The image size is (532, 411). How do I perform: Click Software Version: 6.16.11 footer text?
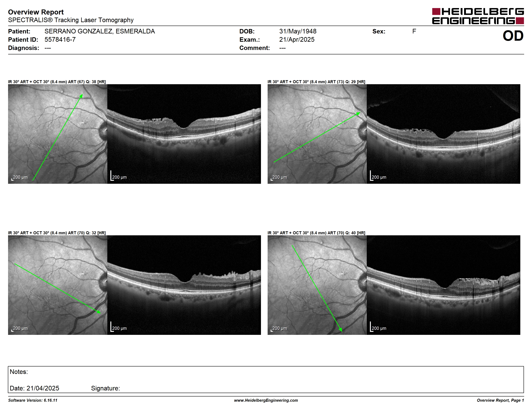click(33, 400)
